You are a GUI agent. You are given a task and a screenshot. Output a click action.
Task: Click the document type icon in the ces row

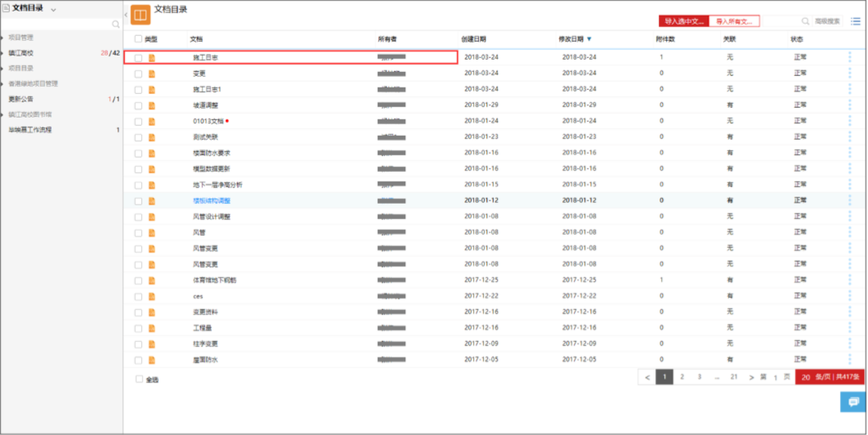click(x=152, y=297)
